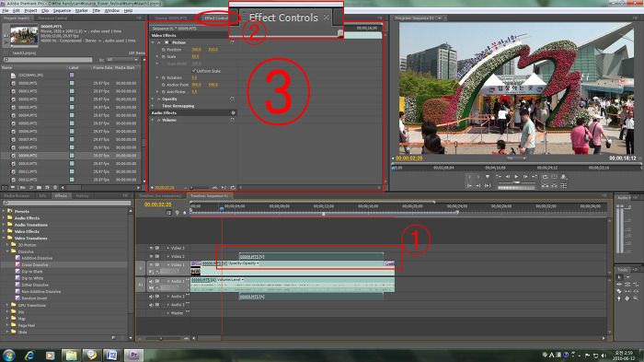Step forward one frame in Program monitor
This screenshot has width=644, height=362.
click(x=525, y=177)
